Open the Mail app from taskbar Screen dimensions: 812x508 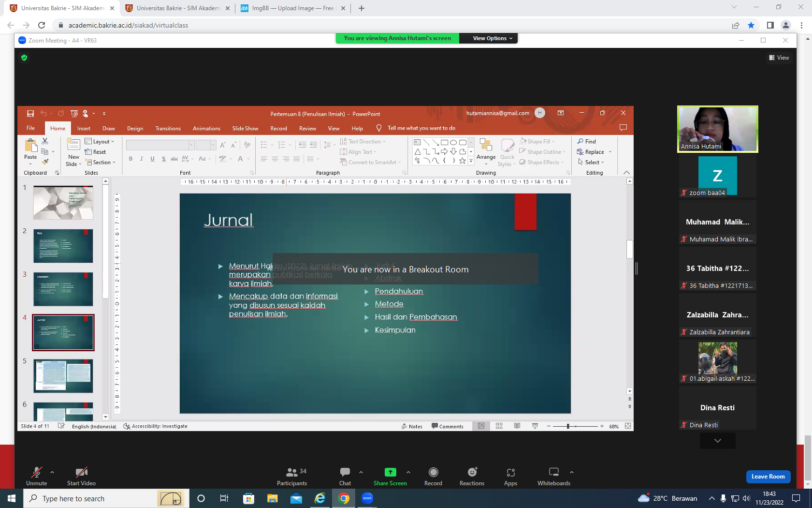point(296,498)
